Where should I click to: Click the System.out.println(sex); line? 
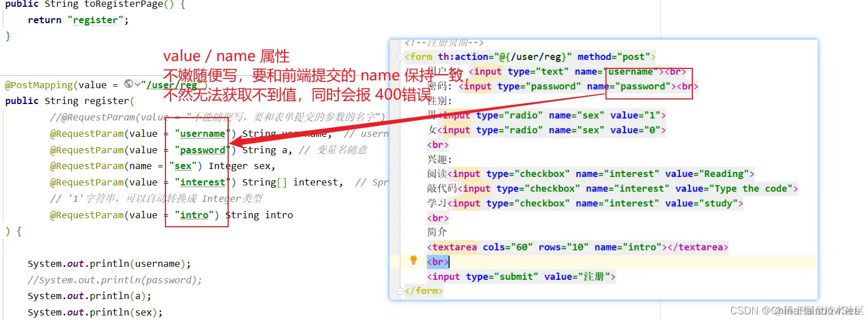pos(95,313)
